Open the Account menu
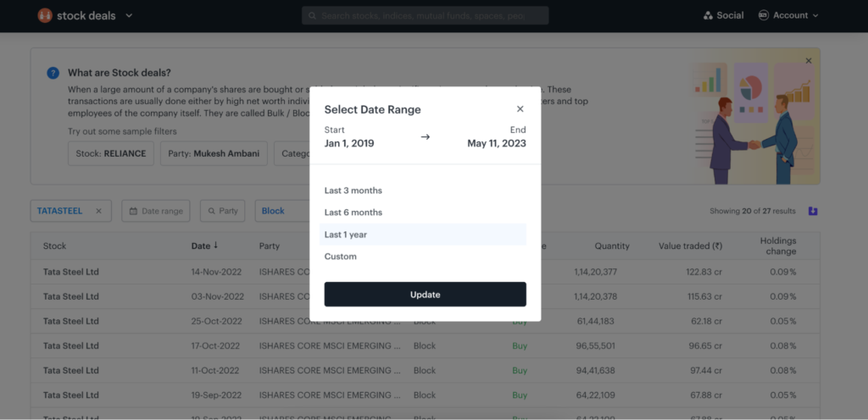The image size is (868, 420). 788,15
